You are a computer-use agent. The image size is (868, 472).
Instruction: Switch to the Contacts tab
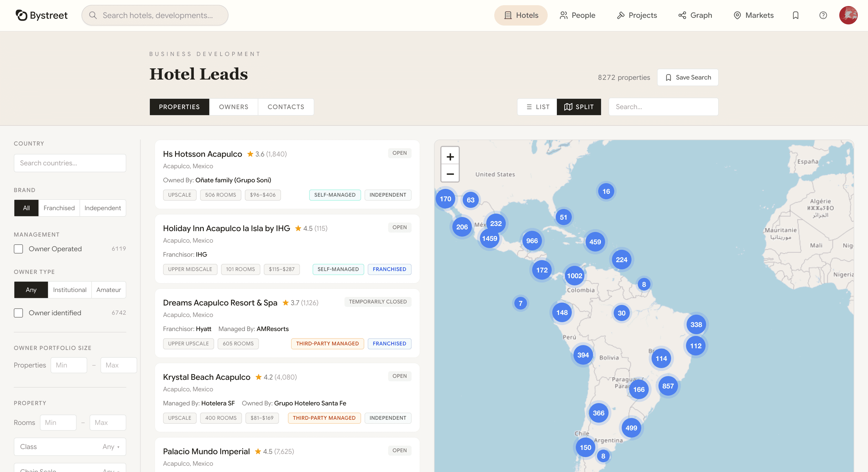[x=286, y=107]
